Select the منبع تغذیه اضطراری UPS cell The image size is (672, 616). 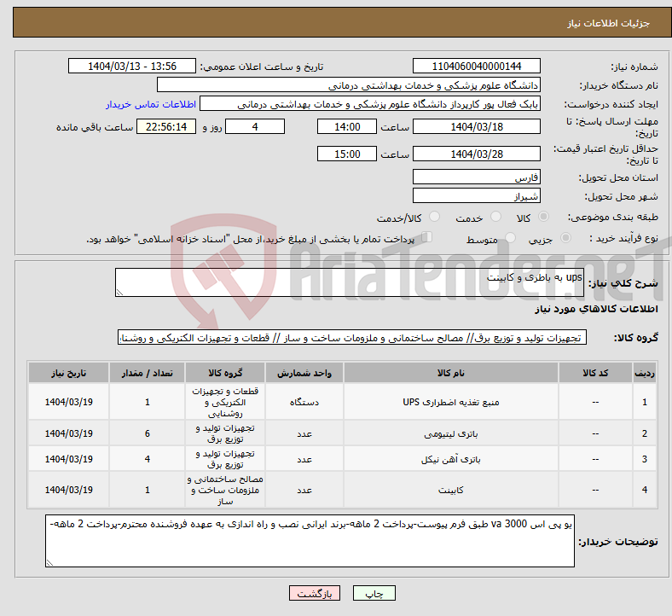[451, 402]
